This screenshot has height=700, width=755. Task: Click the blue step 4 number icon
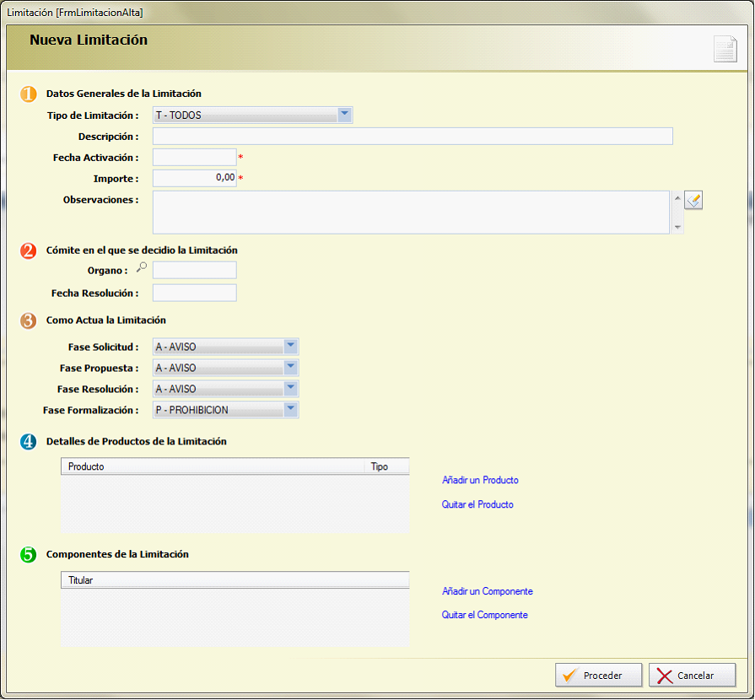29,441
